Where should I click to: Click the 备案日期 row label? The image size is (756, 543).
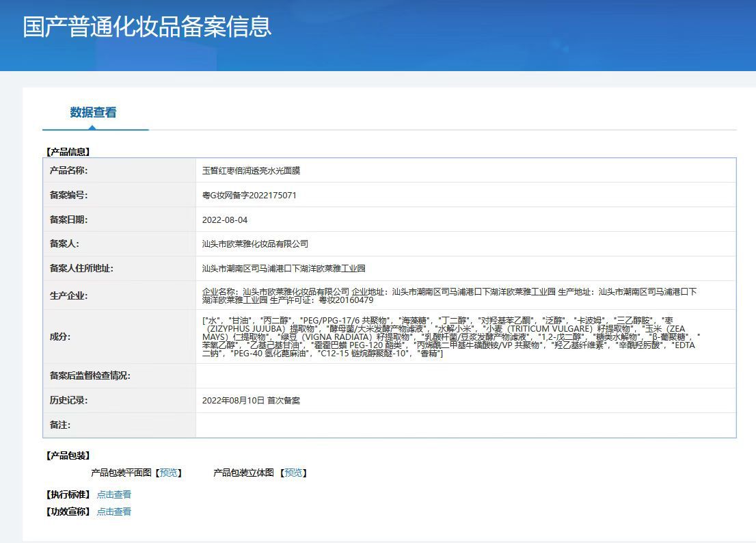click(x=68, y=220)
